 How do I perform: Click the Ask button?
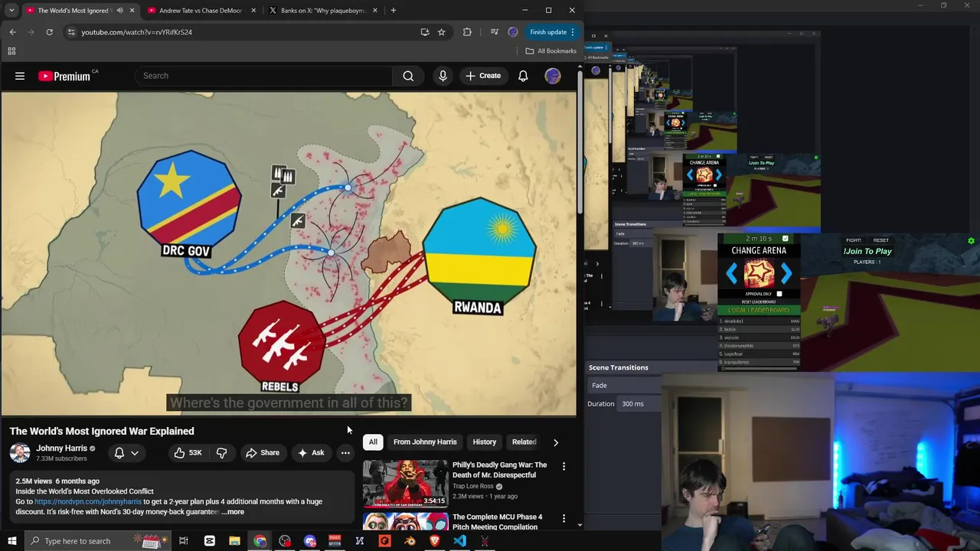311,453
